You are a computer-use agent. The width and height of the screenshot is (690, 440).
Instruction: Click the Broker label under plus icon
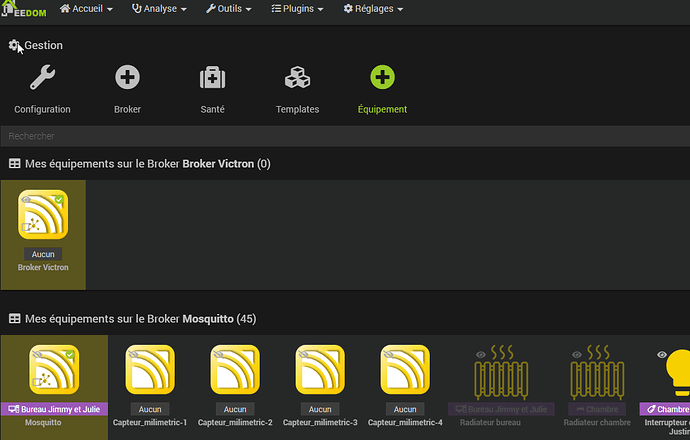click(127, 109)
